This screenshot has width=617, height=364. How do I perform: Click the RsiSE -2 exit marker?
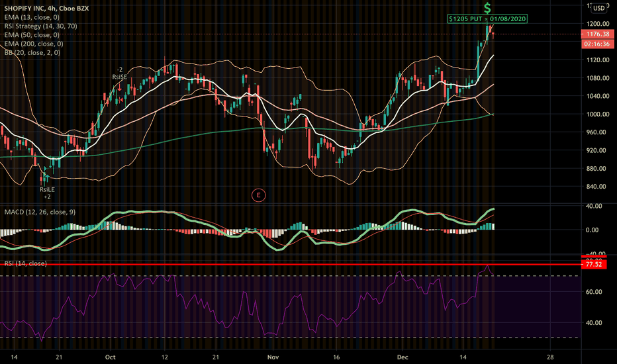(x=120, y=73)
